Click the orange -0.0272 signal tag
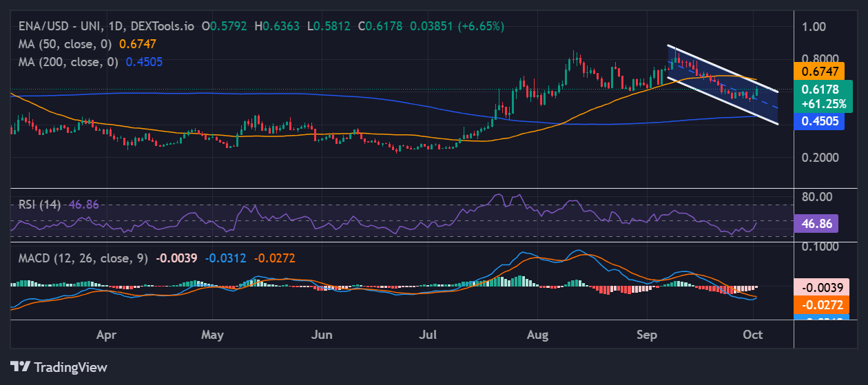 click(823, 304)
